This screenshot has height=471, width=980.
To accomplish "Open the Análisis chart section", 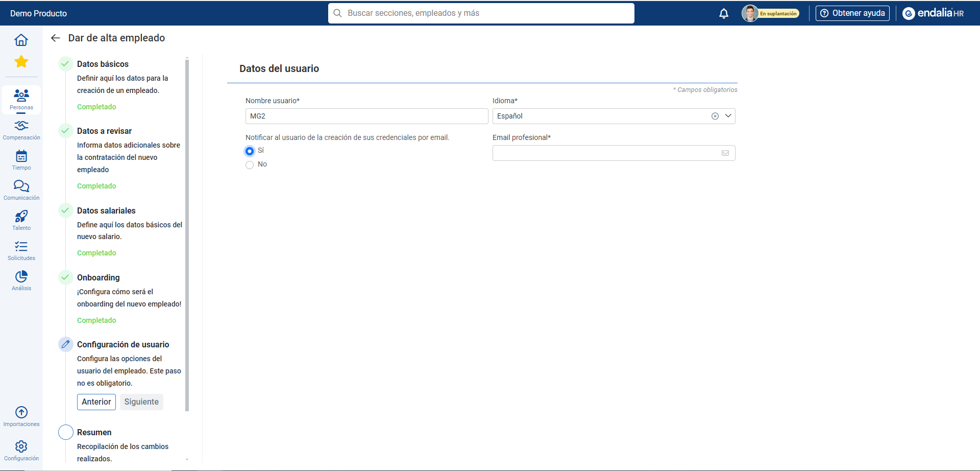I will 21,280.
